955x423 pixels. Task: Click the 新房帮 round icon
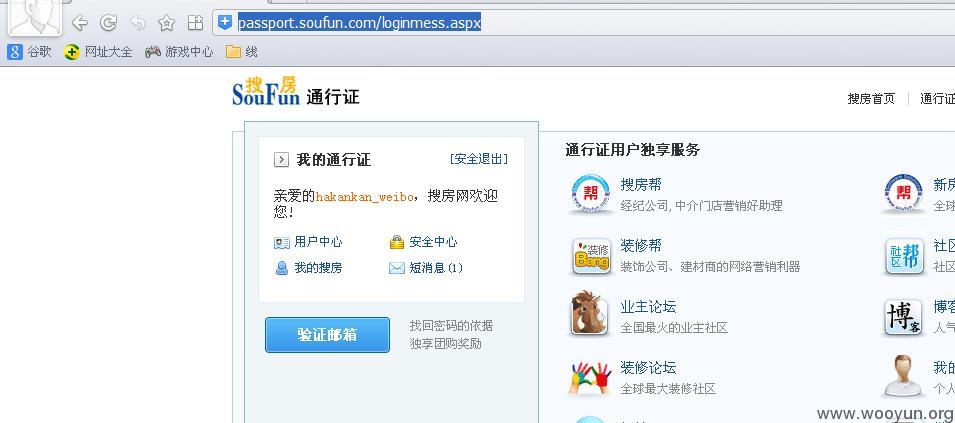click(904, 195)
